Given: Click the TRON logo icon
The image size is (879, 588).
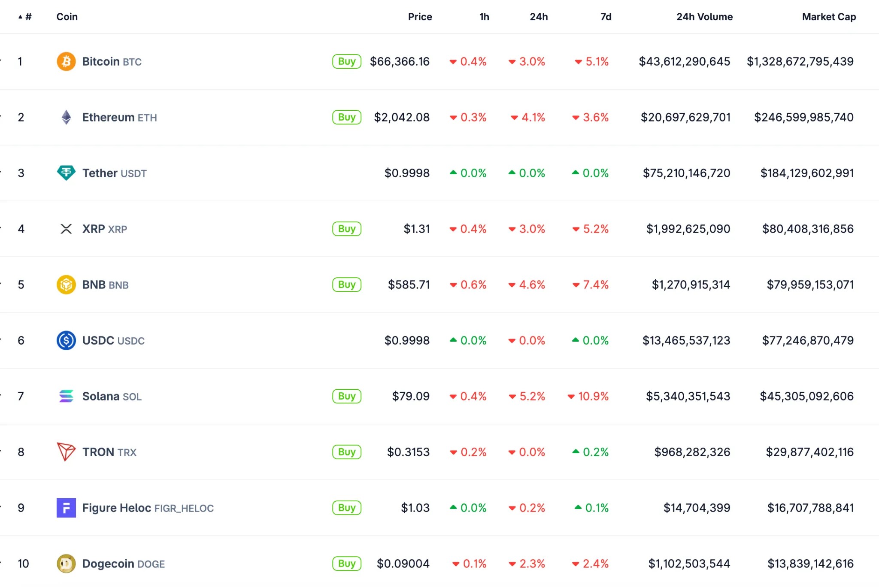Looking at the screenshot, I should coord(66,452).
